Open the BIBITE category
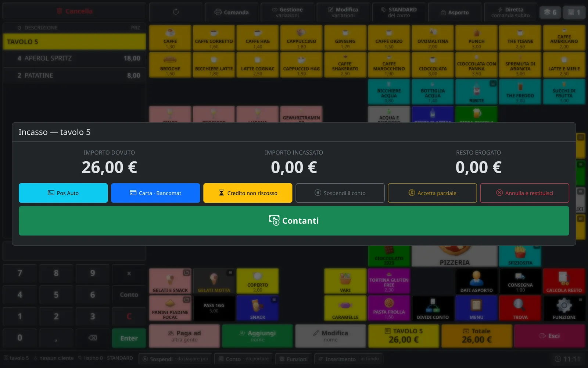Image resolution: width=588 pixels, height=368 pixels. pos(476,92)
